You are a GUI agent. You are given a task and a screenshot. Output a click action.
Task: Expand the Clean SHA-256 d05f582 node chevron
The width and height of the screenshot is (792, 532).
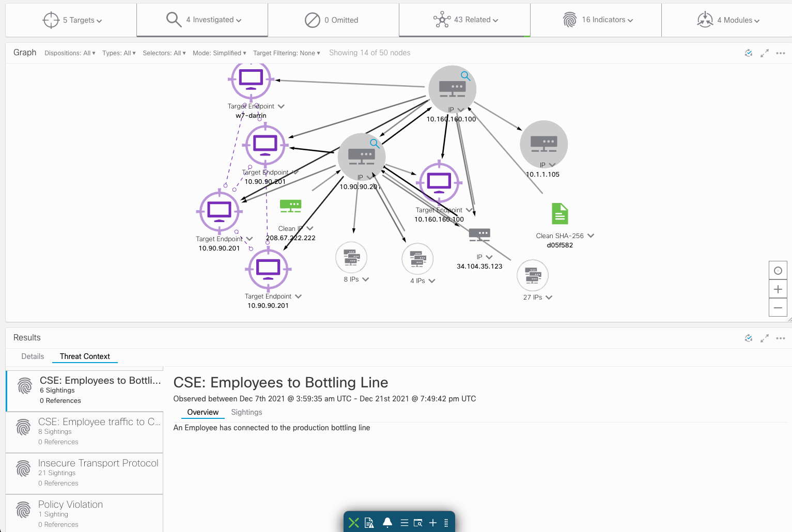pyautogui.click(x=591, y=236)
